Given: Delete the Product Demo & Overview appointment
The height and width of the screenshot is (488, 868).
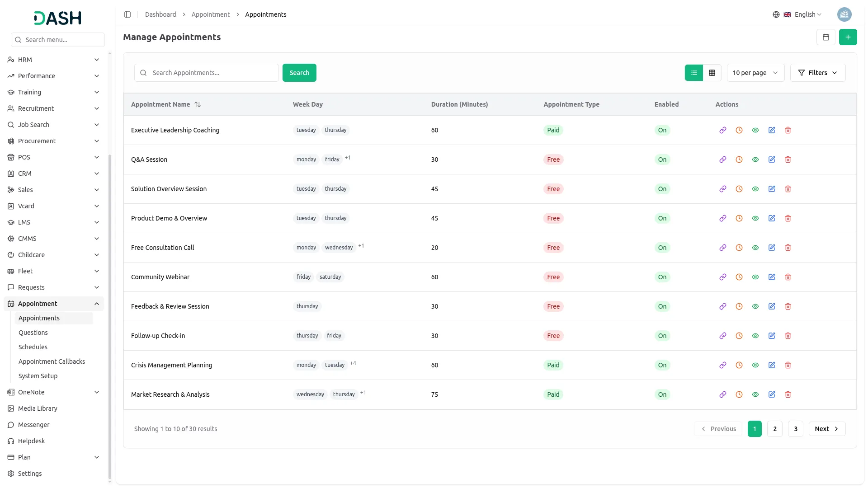Looking at the screenshot, I should [788, 218].
